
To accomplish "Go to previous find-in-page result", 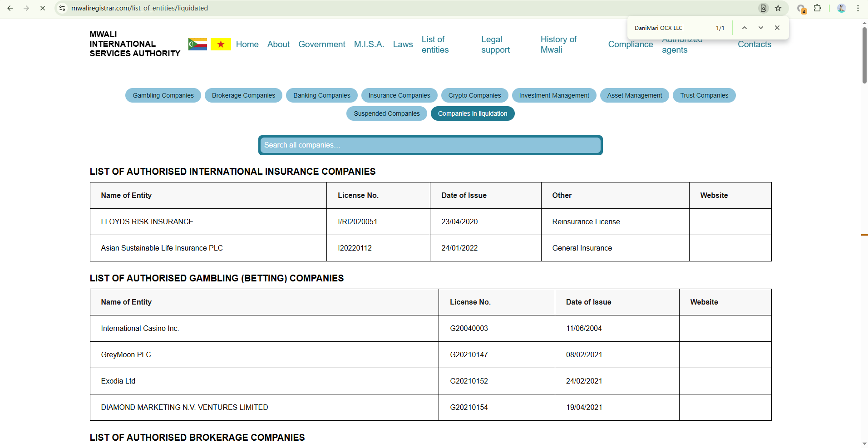I will [x=745, y=28].
